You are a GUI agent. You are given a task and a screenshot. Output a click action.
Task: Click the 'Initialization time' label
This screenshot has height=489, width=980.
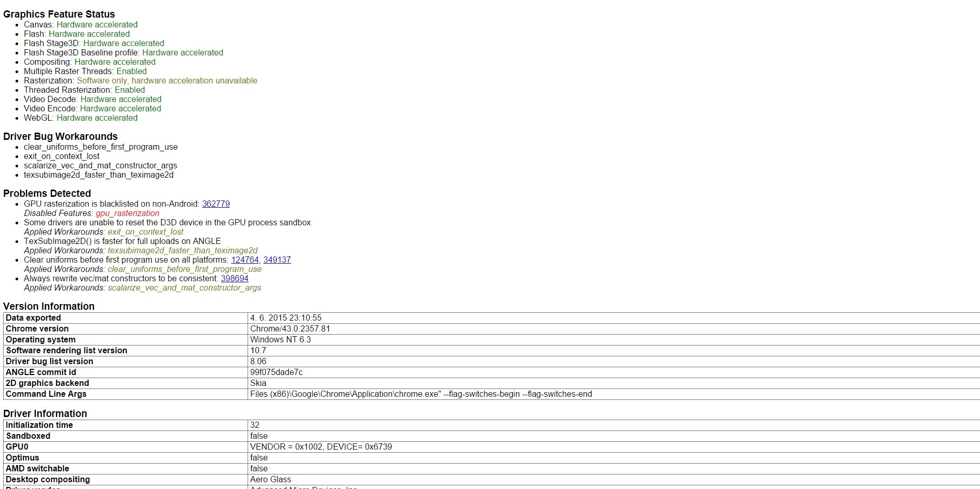[x=39, y=425]
